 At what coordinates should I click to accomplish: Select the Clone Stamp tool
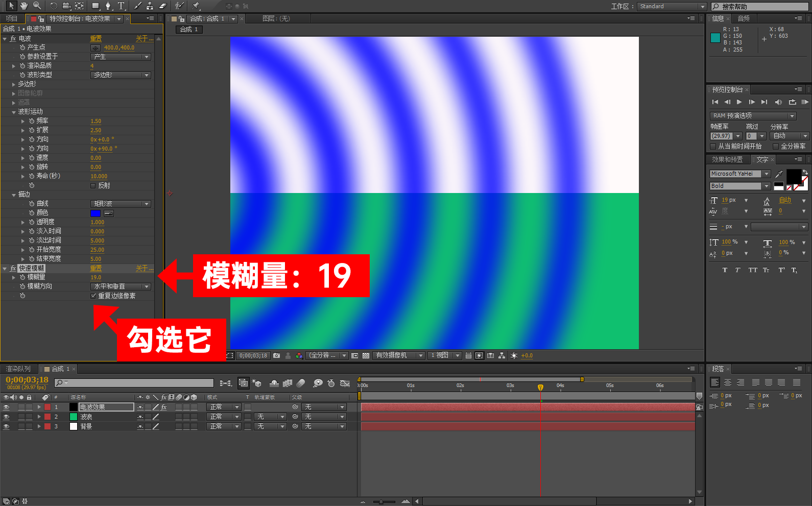pos(150,6)
